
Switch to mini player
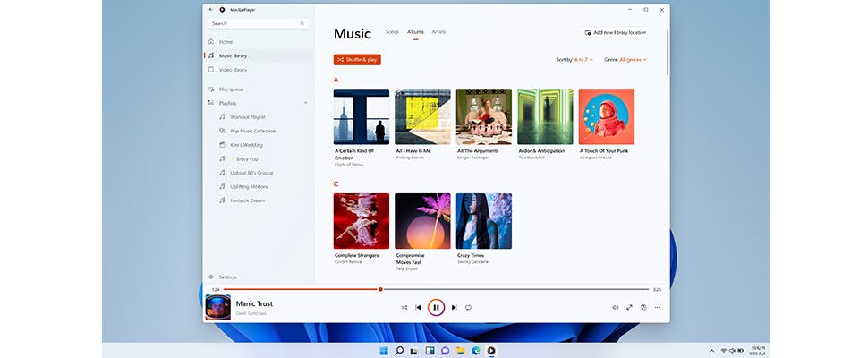point(643,307)
